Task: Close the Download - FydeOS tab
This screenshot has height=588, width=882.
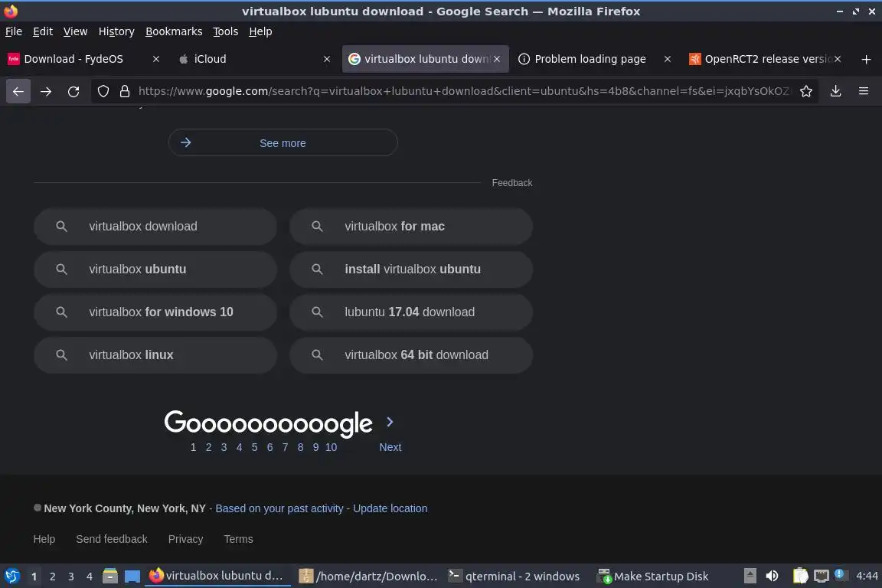Action: 156,59
